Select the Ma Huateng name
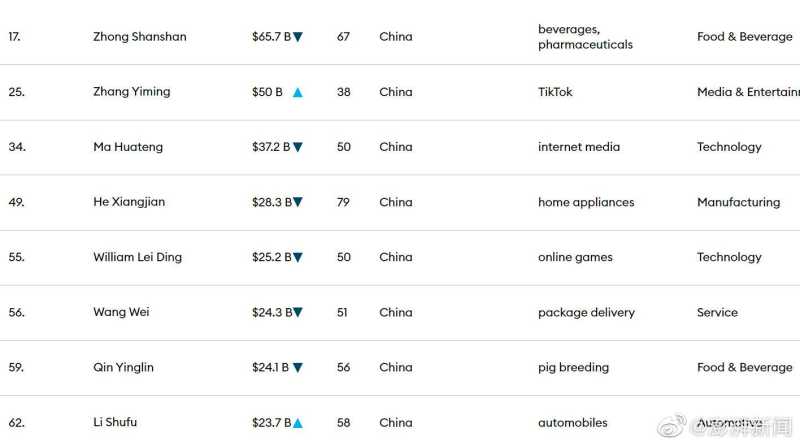 [127, 147]
